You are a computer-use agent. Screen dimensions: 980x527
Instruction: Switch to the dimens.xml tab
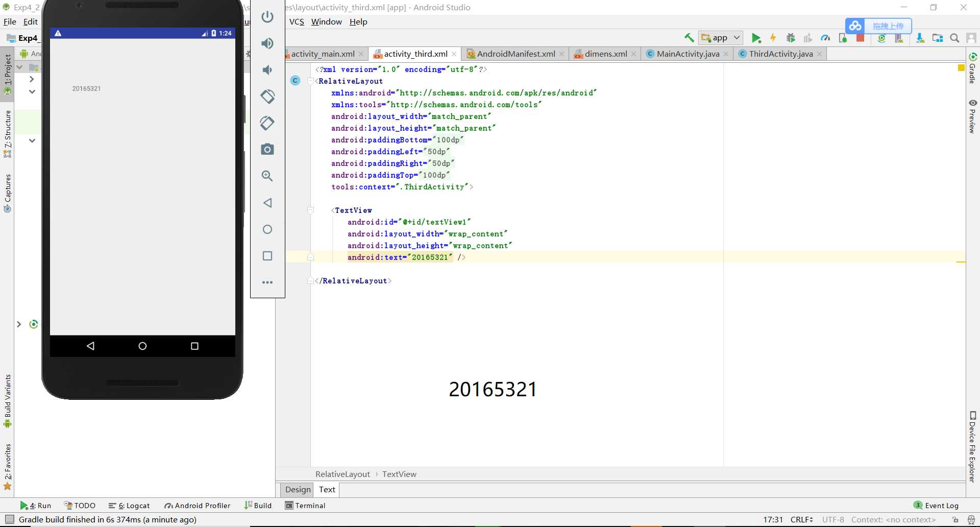pos(606,54)
